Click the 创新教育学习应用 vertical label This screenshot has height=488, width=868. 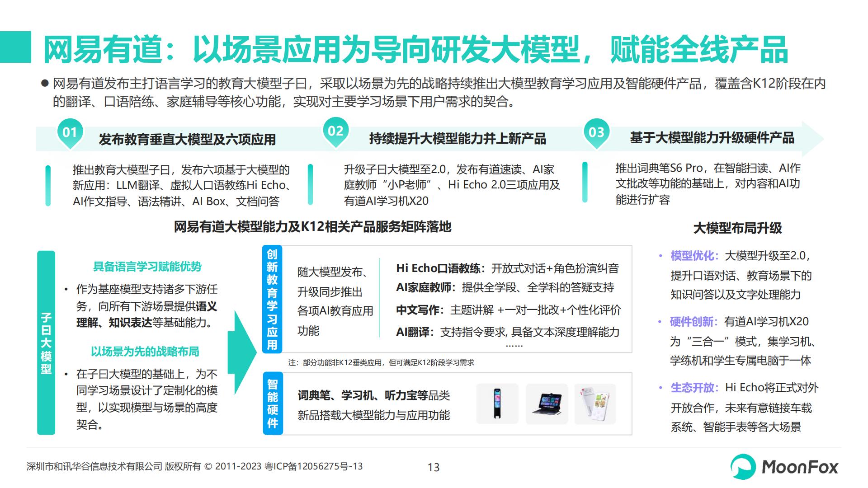pyautogui.click(x=272, y=299)
